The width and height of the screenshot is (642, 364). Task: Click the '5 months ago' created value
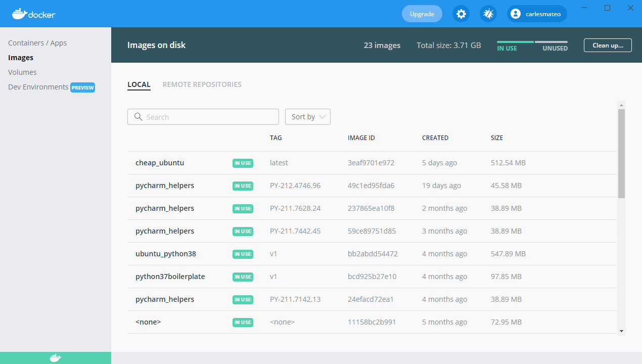(444, 322)
